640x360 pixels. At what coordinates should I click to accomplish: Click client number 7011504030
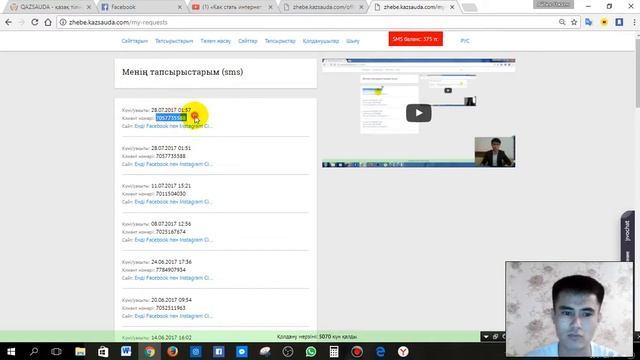tap(171, 194)
